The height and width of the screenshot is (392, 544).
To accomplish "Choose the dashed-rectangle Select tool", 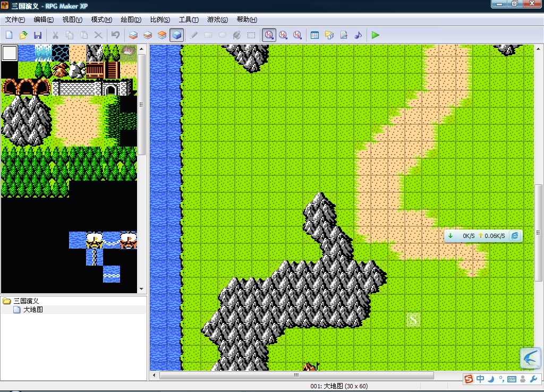I will point(251,35).
